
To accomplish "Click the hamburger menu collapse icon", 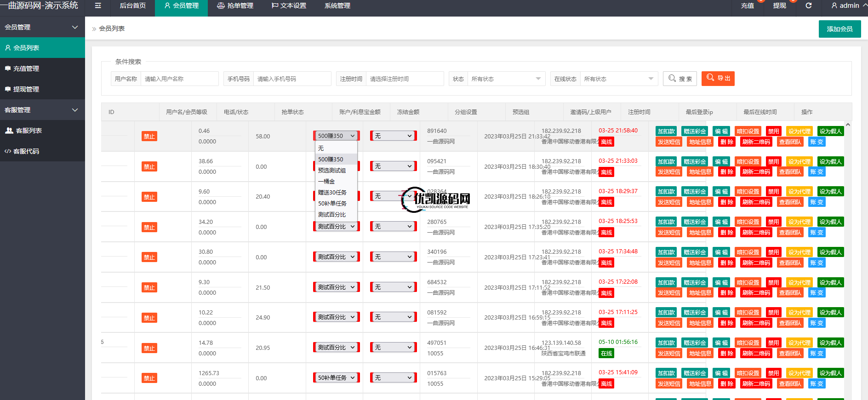I will point(98,6).
